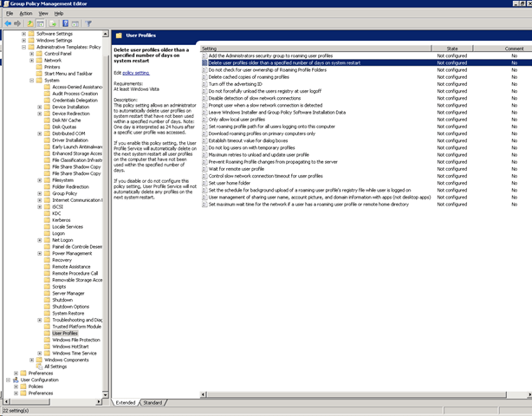Switch to the Extended tab
The width and height of the screenshot is (532, 416).
(125, 402)
